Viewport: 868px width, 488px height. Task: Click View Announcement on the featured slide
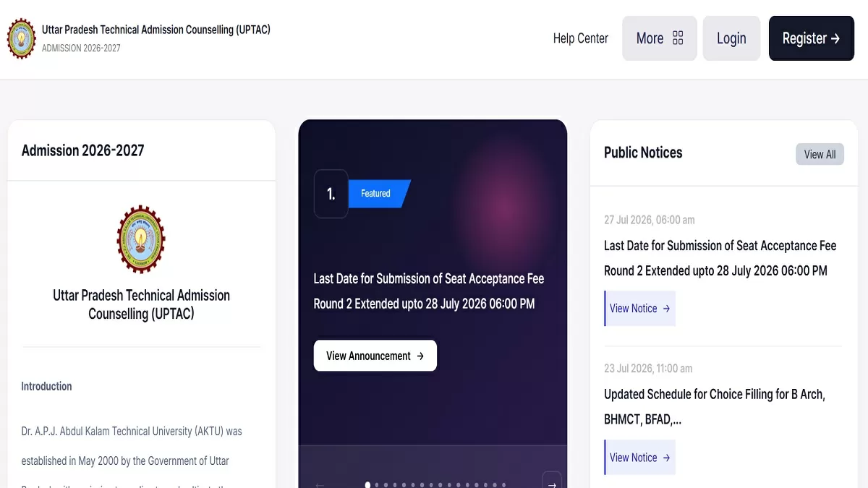click(375, 356)
